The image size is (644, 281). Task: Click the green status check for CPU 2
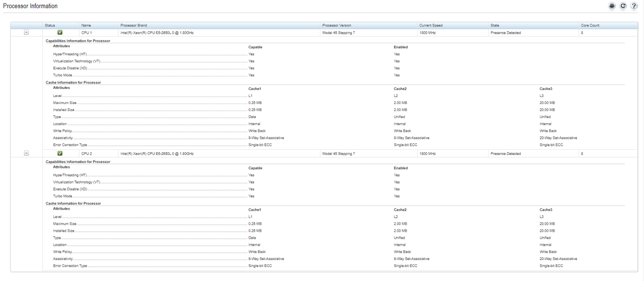click(60, 153)
